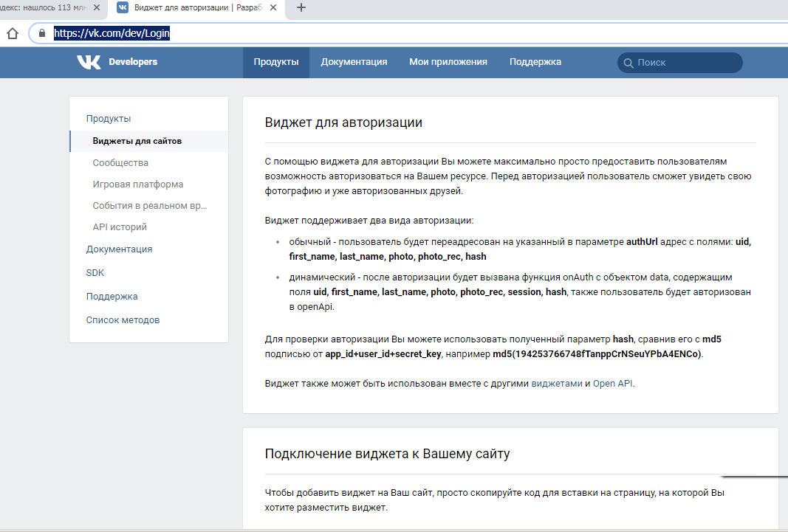The height and width of the screenshot is (532, 788).
Task: Click the 'Виджет для авторизации' heading
Action: point(343,122)
